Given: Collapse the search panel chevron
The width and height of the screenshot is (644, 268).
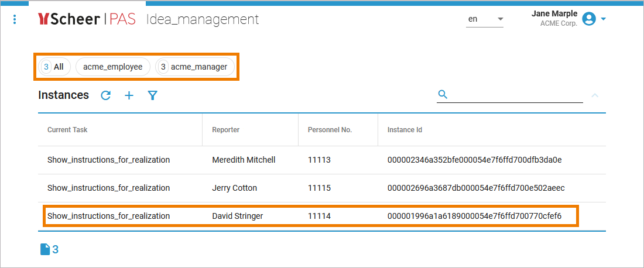Looking at the screenshot, I should point(595,95).
